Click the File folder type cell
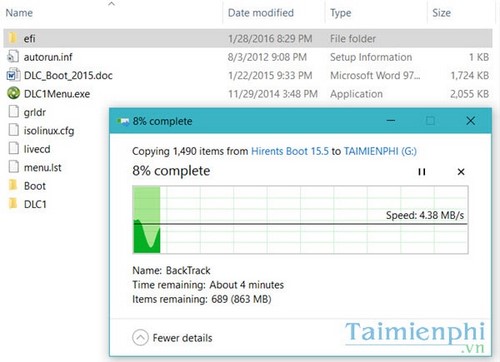Screen dimensions: 500x362 (x=353, y=39)
